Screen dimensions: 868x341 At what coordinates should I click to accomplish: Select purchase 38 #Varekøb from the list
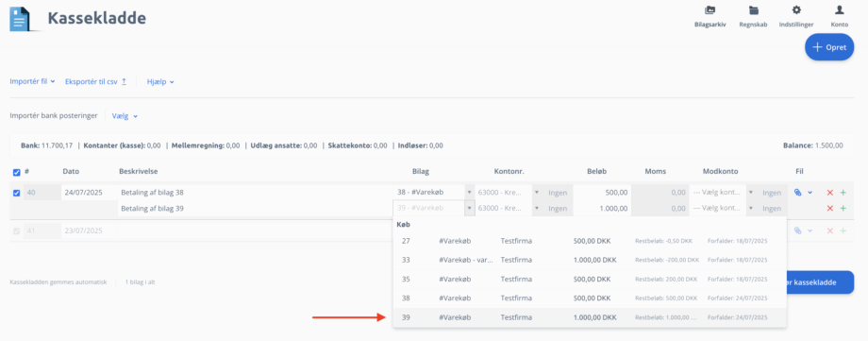(590, 298)
